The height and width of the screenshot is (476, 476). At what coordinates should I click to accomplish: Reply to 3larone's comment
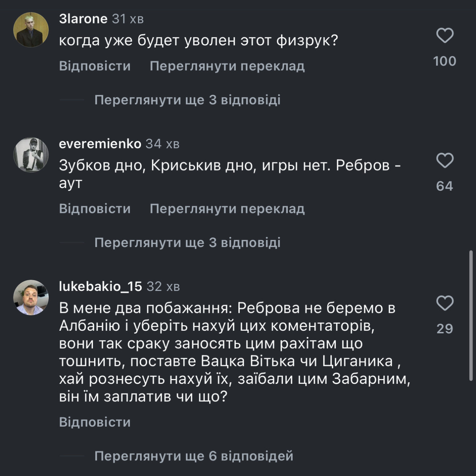click(x=94, y=66)
